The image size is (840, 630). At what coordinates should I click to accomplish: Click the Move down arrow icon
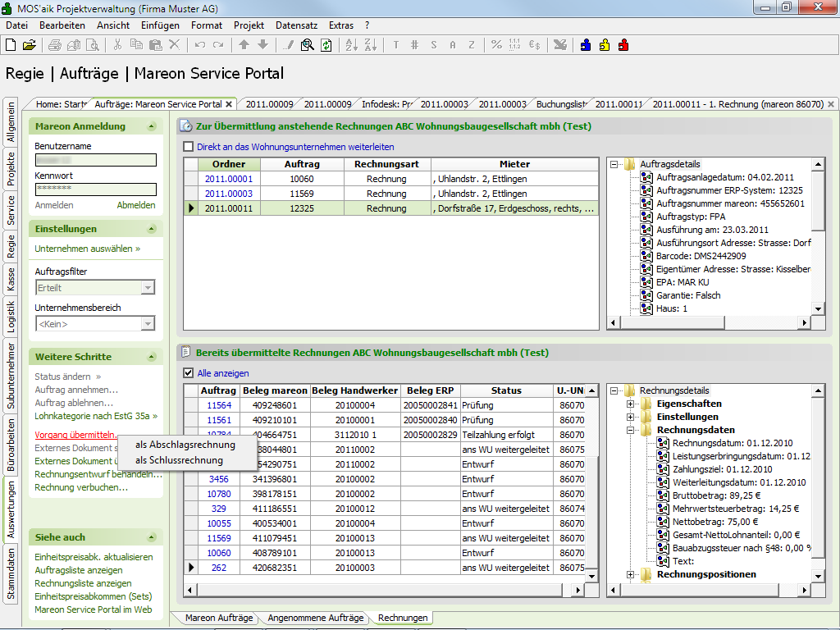[262, 45]
